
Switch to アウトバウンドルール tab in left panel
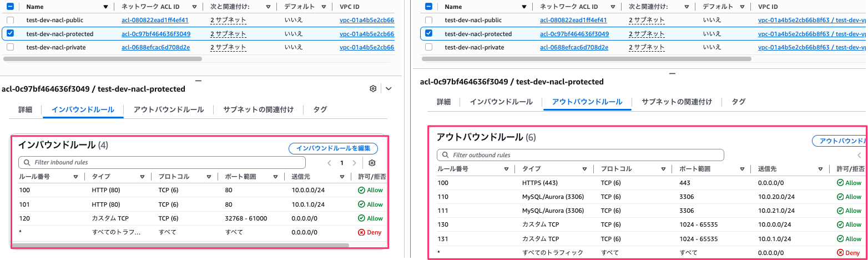click(x=169, y=109)
